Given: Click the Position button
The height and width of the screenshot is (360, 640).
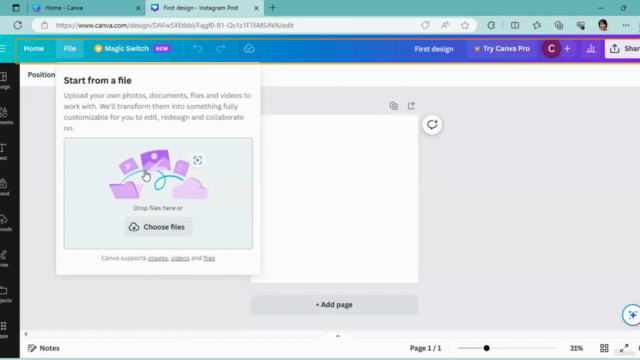Looking at the screenshot, I should (41, 75).
